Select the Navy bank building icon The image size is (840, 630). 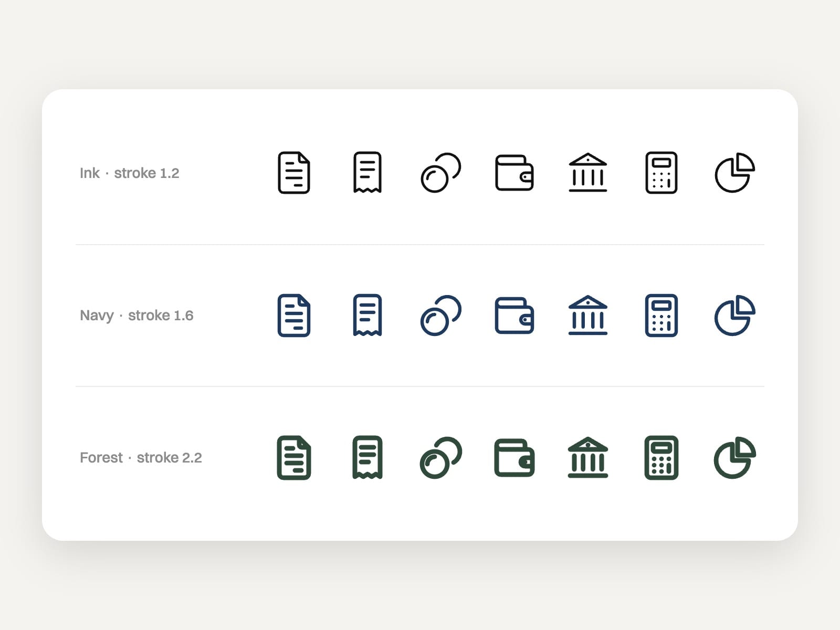tap(588, 315)
